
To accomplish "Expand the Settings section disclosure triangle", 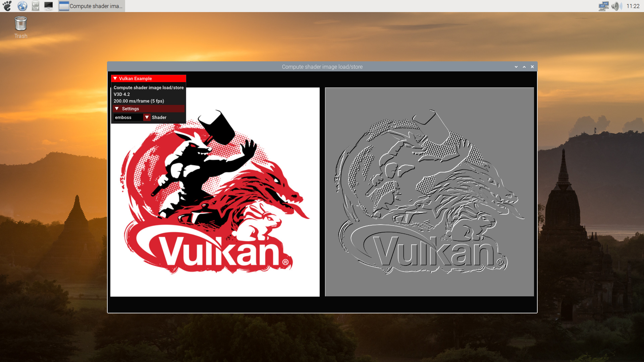I will [117, 108].
